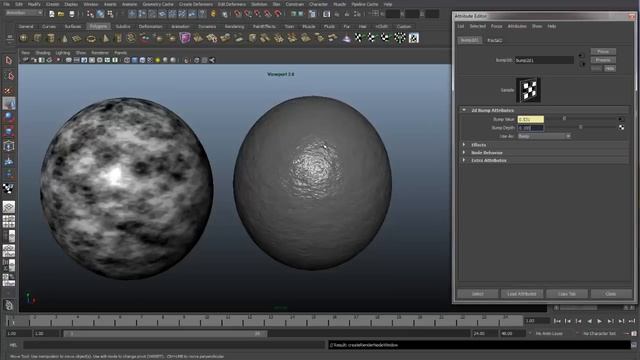Click the Focus button

603,51
